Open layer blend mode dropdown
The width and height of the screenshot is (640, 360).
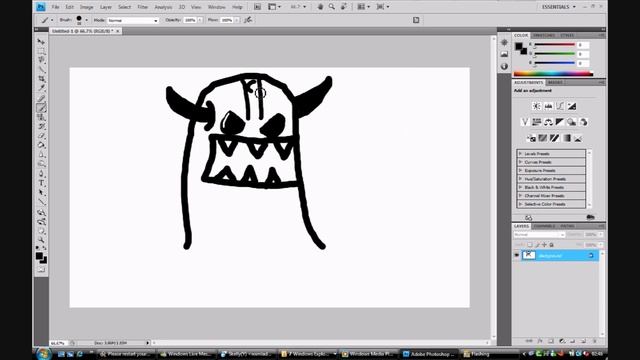coord(539,235)
